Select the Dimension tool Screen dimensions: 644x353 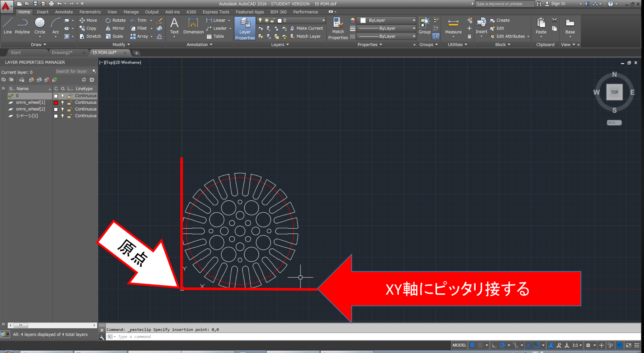pyautogui.click(x=194, y=26)
